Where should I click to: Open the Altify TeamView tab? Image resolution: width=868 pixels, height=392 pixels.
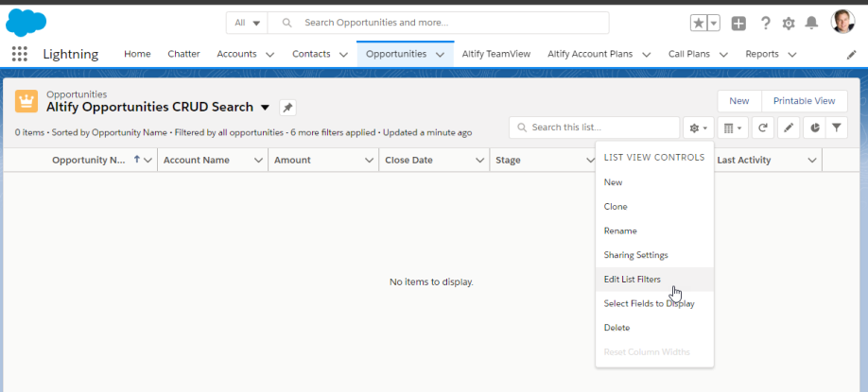tap(496, 54)
